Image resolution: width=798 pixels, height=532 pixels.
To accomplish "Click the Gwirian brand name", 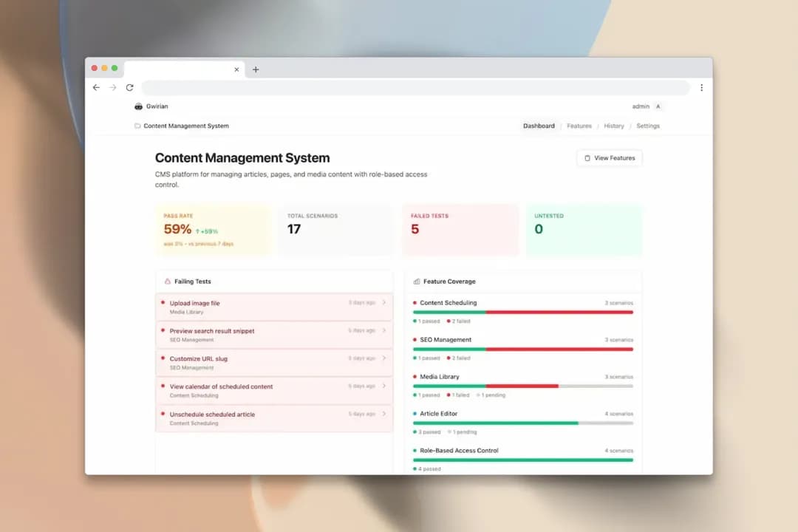I will 157,106.
